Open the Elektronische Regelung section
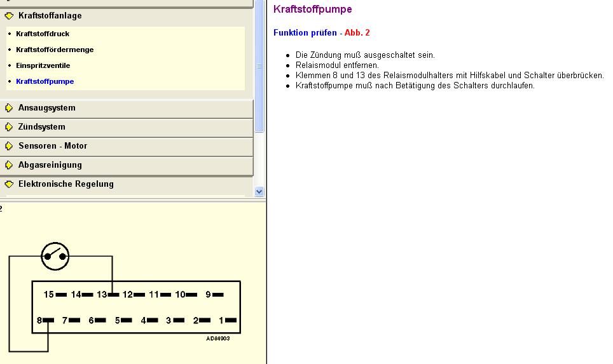The image size is (613, 364). pyautogui.click(x=65, y=184)
